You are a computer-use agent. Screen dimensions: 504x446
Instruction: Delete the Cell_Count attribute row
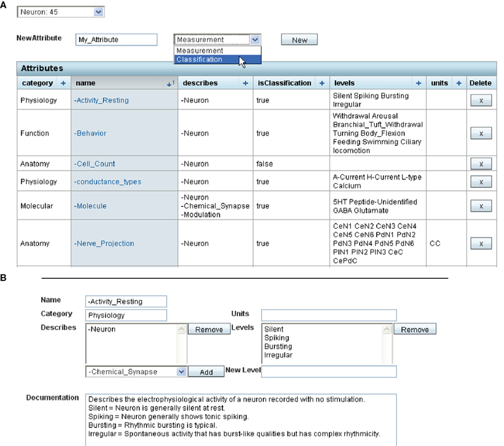(481, 164)
